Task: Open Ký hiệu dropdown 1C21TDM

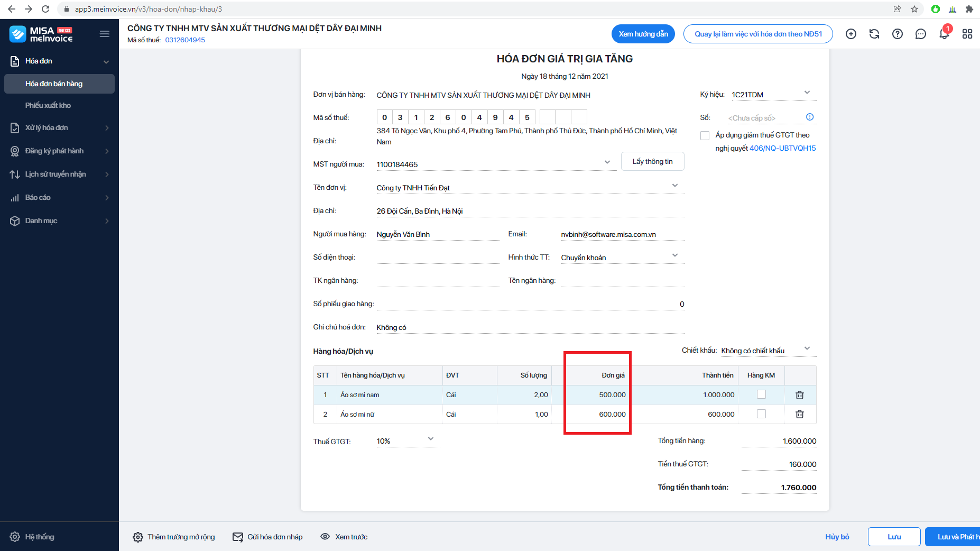Action: [807, 93]
